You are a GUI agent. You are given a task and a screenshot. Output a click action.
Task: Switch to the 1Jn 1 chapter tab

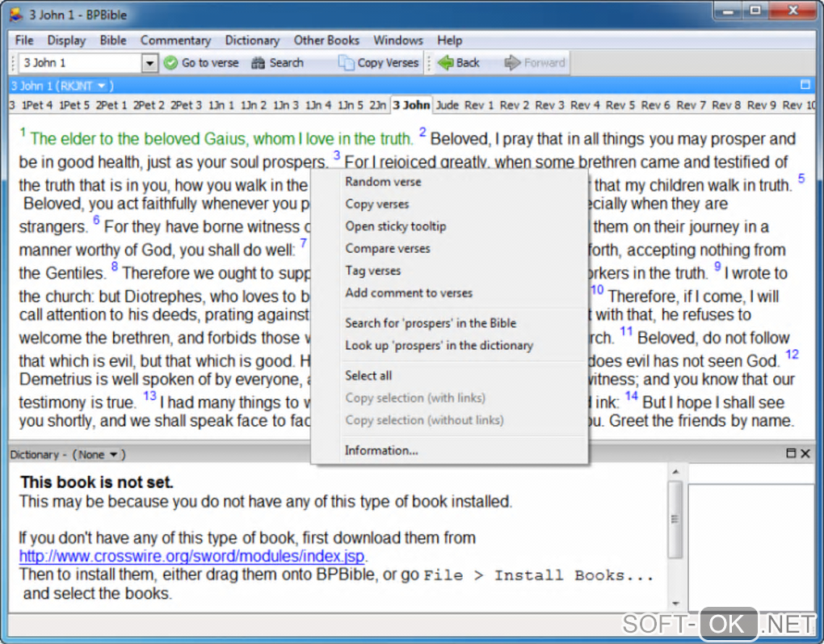point(221,105)
